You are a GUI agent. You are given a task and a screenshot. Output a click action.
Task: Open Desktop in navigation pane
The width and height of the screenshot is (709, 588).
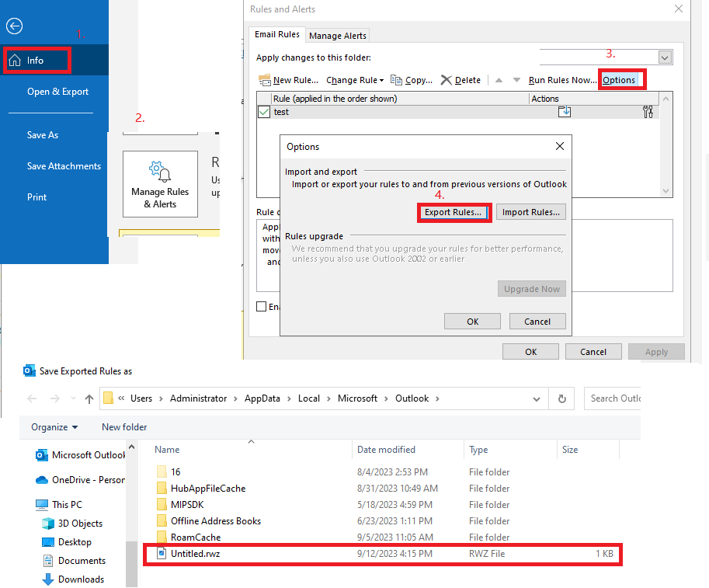click(67, 542)
